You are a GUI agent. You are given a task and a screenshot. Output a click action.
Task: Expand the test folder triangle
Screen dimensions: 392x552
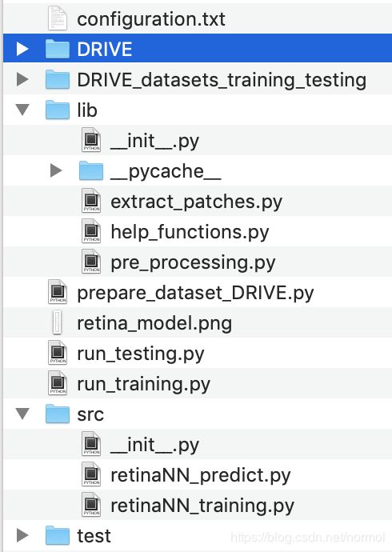[x=22, y=535]
